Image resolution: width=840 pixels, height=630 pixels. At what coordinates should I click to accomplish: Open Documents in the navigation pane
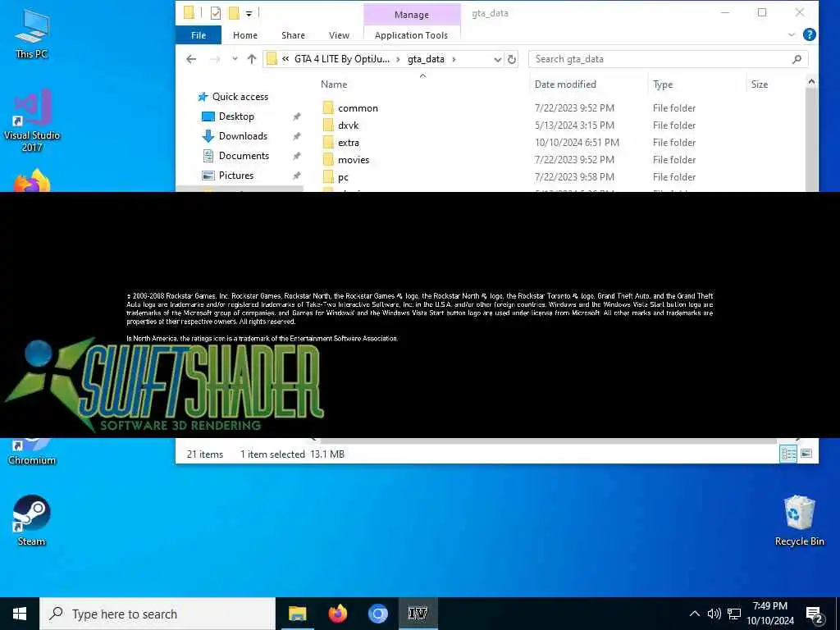point(244,156)
